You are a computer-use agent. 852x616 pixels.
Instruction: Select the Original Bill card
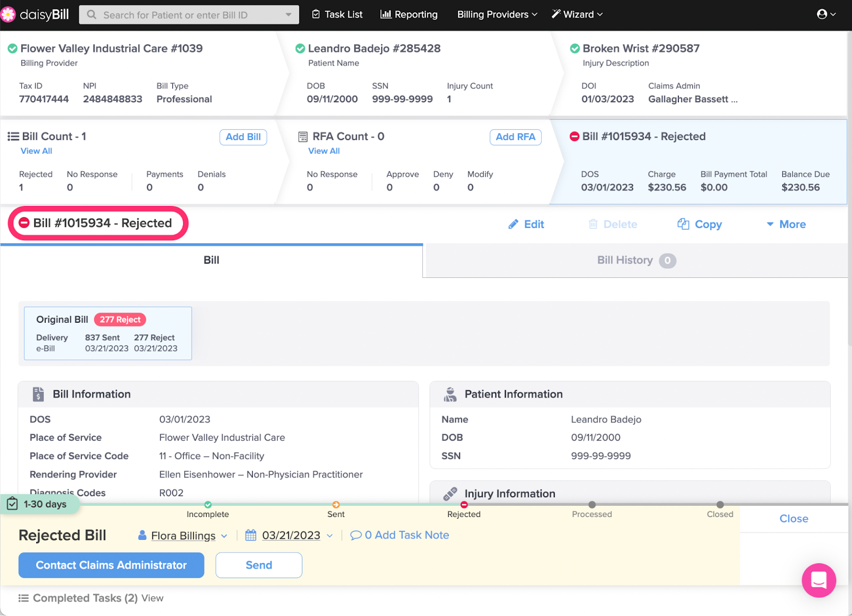108,333
